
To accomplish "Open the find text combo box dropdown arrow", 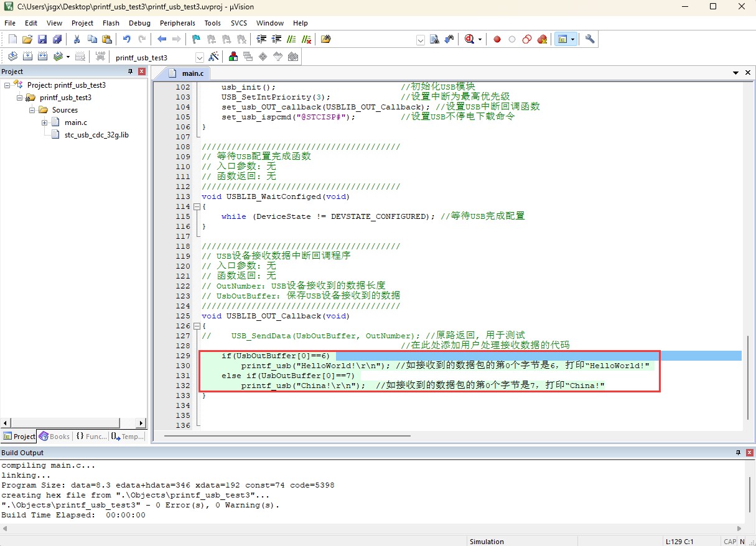I will [x=421, y=40].
